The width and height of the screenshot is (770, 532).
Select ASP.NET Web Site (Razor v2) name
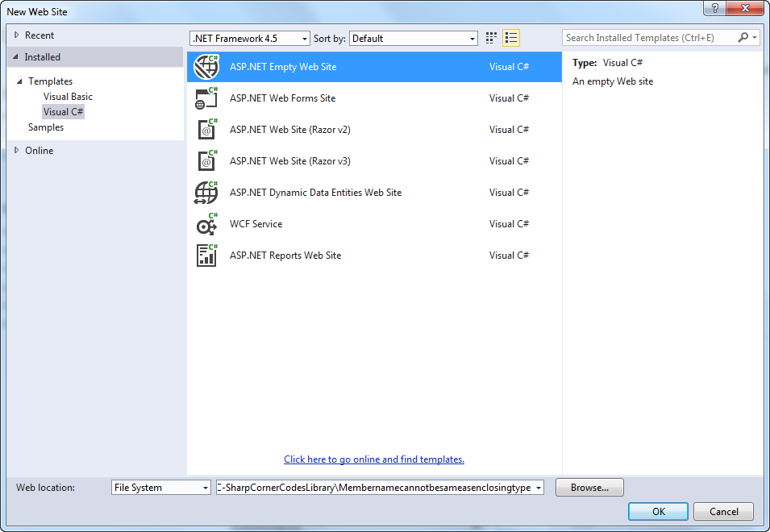tap(289, 130)
